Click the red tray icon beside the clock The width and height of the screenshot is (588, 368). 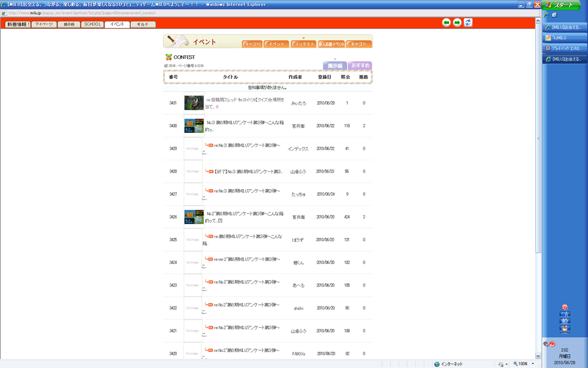coord(552,344)
